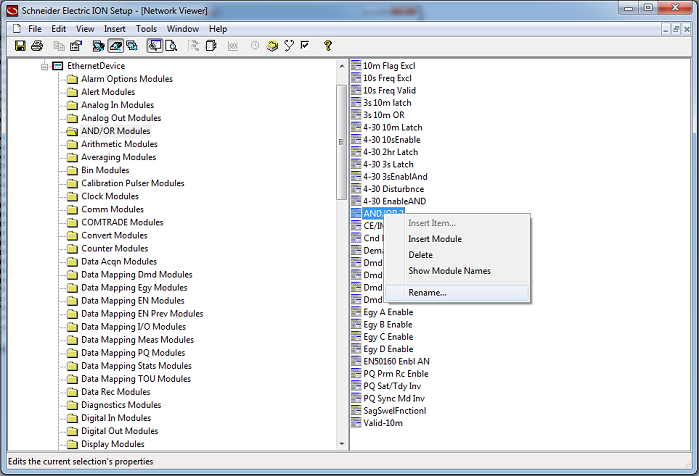
Task: Select the EN50160 Enbl AN module
Action: (x=396, y=361)
